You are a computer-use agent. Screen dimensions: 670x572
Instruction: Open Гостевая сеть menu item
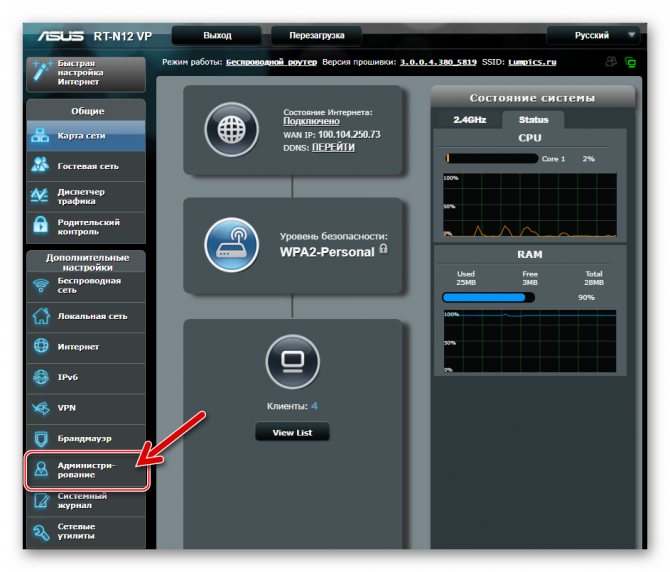point(86,166)
